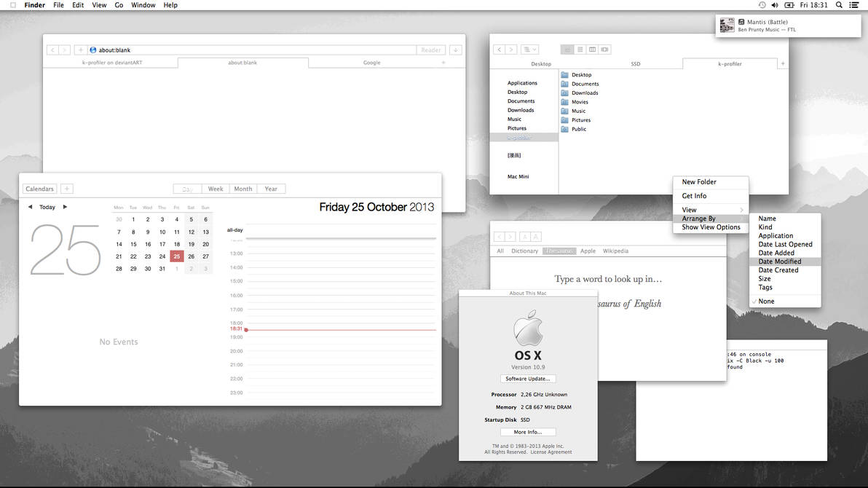Click the Safari back button
868x488 pixels.
[x=52, y=50]
